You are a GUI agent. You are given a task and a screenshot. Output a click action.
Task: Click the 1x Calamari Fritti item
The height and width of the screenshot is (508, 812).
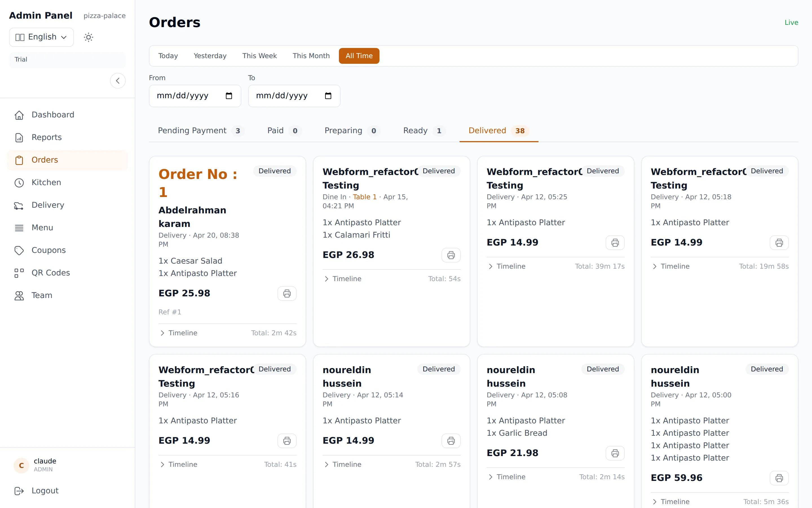[x=356, y=235]
